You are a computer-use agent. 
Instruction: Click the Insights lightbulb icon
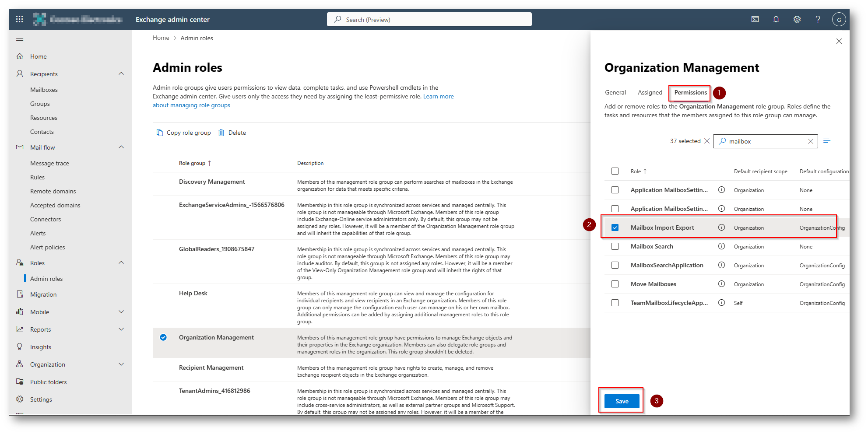(x=20, y=347)
